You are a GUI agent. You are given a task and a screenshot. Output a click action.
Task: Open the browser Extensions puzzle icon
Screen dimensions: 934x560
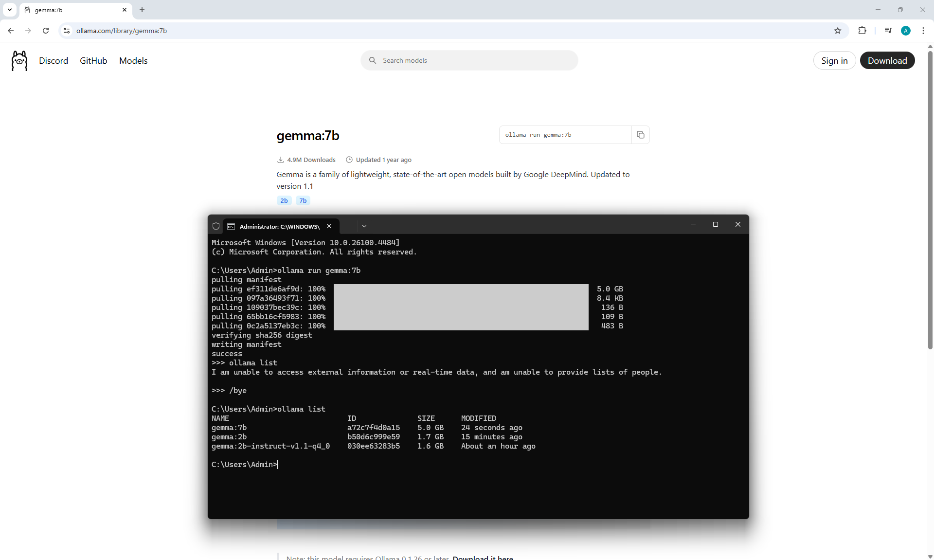click(x=862, y=31)
